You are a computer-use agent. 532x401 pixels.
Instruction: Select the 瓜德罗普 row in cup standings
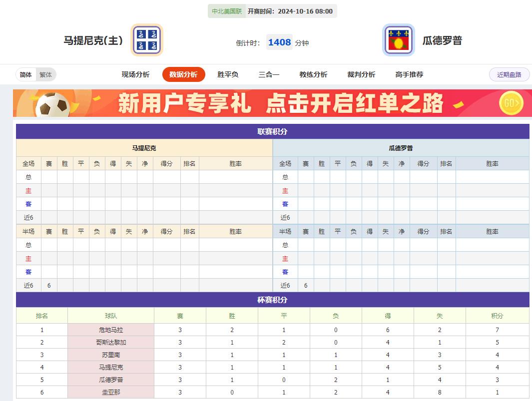[x=111, y=380]
